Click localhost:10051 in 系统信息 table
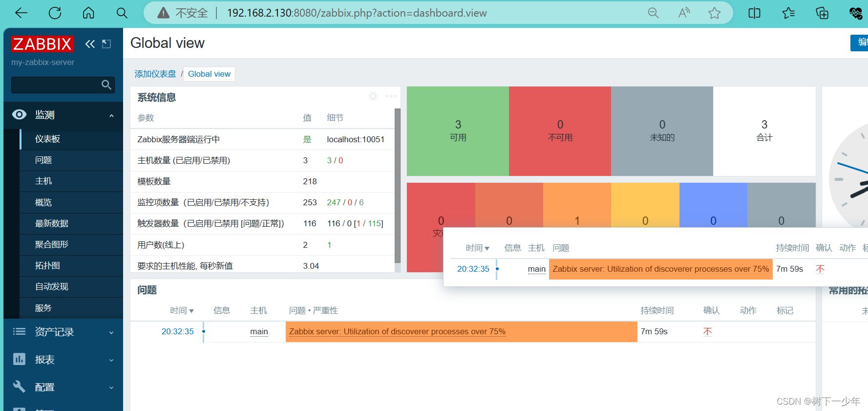The width and height of the screenshot is (868, 411). [356, 139]
